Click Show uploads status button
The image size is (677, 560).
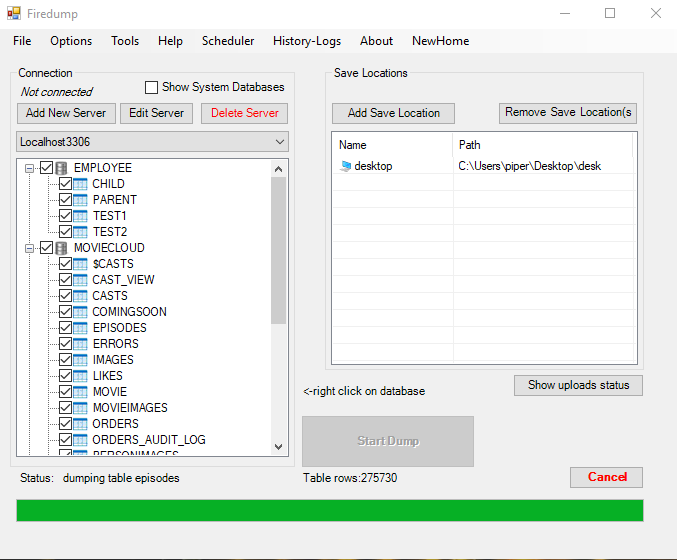click(x=578, y=385)
